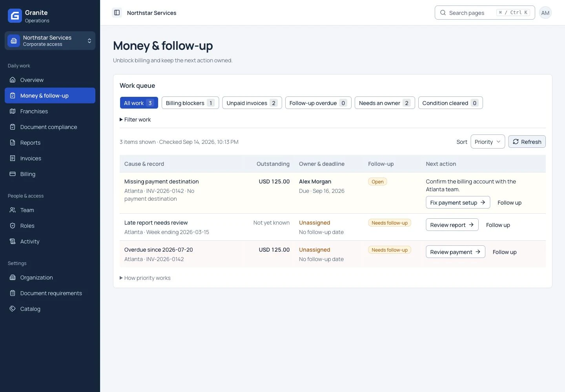Click Missing payment destination title
Image resolution: width=565 pixels, height=392 pixels.
click(x=162, y=181)
